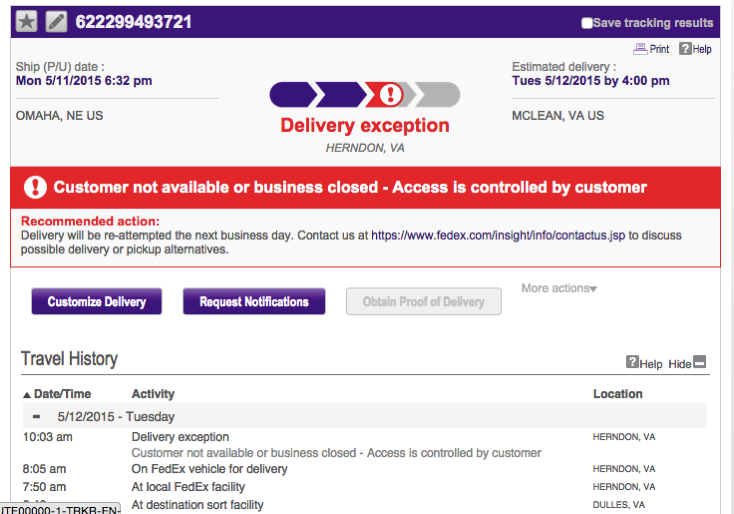Expand the More actions dropdown

click(x=559, y=289)
